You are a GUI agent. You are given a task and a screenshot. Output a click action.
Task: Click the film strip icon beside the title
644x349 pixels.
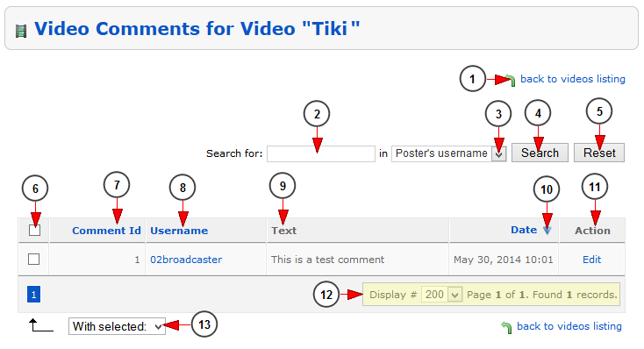(21, 31)
